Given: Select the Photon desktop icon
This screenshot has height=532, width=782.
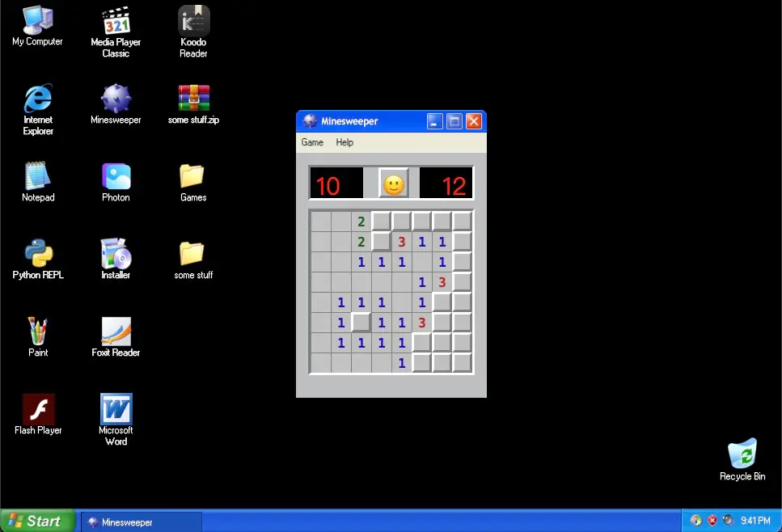Looking at the screenshot, I should click(116, 181).
